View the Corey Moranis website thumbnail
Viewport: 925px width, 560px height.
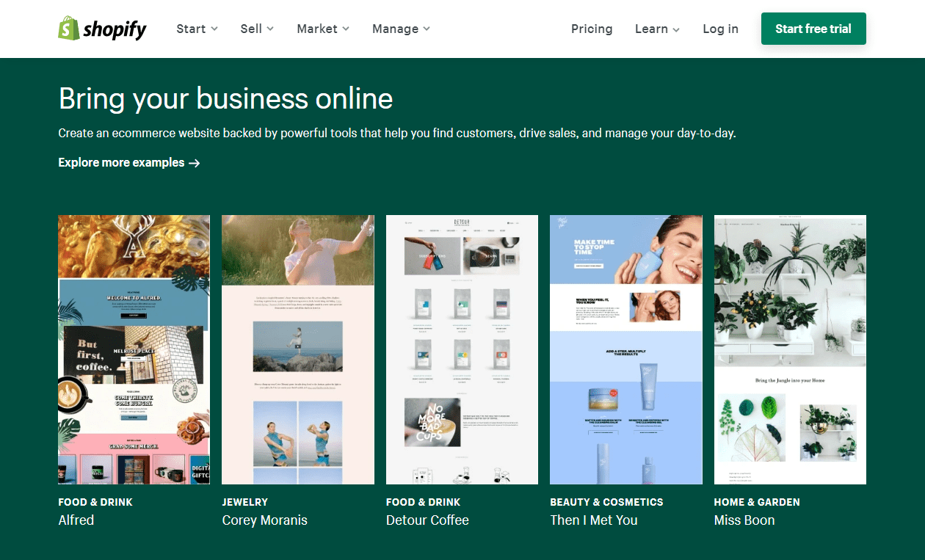[297, 349]
